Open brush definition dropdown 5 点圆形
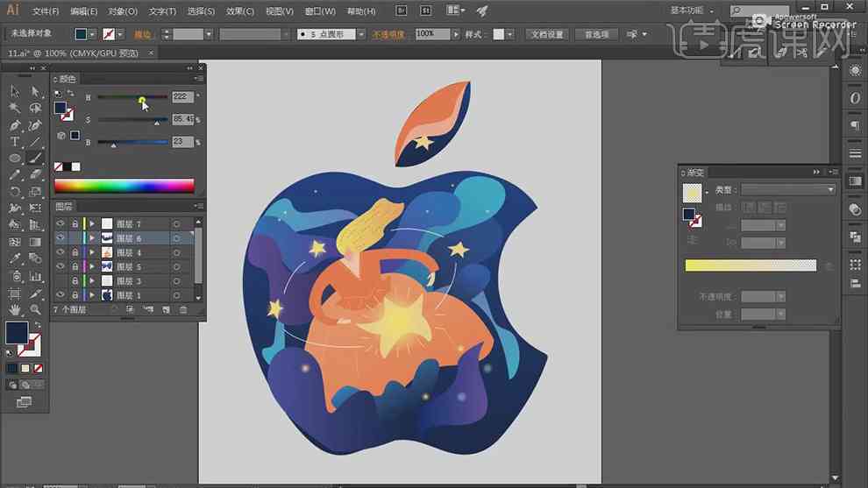Viewport: 868px width, 488px height. [x=361, y=34]
